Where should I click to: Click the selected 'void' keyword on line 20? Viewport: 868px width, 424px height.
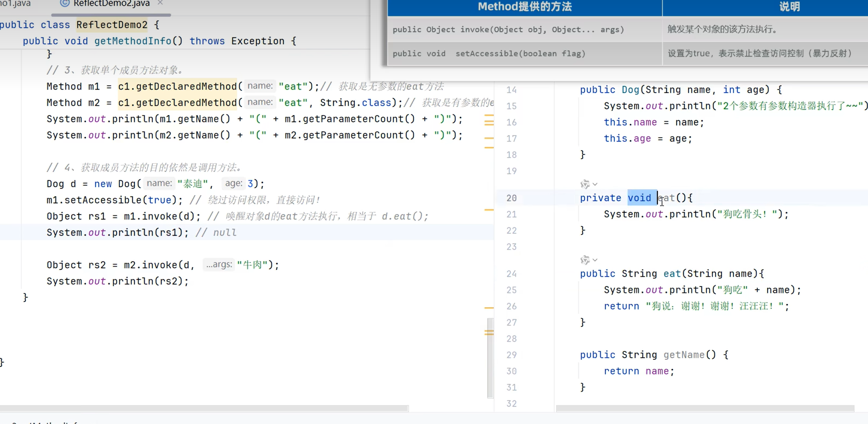(639, 198)
